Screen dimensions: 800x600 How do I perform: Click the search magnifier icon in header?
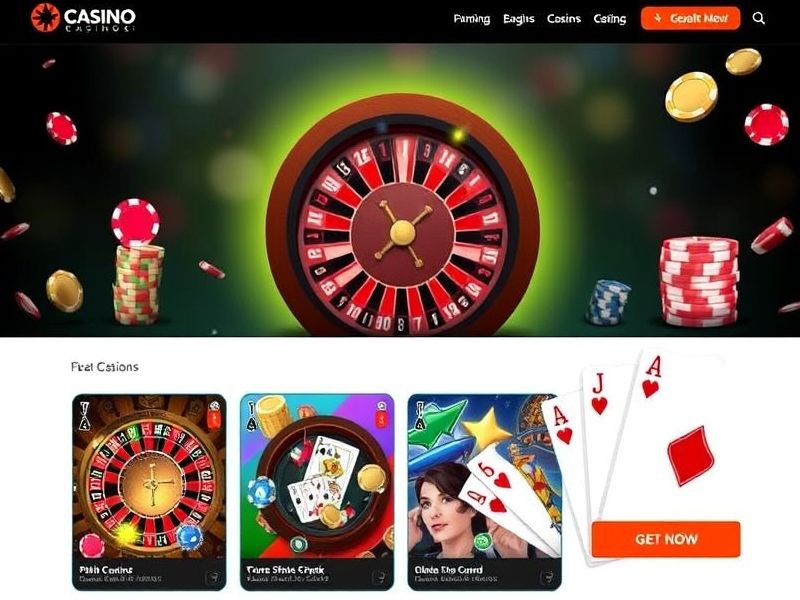coord(759,18)
